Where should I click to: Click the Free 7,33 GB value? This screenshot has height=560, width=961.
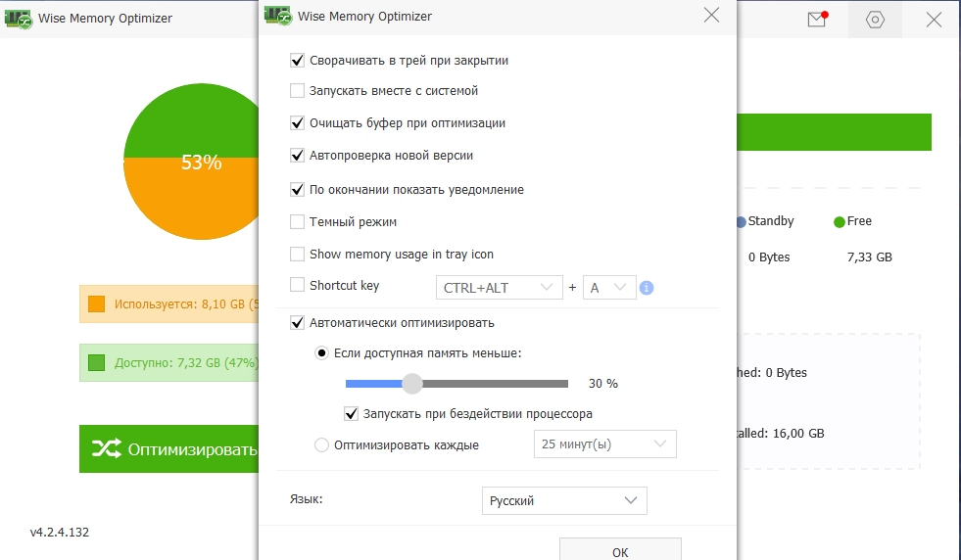pyautogui.click(x=869, y=257)
